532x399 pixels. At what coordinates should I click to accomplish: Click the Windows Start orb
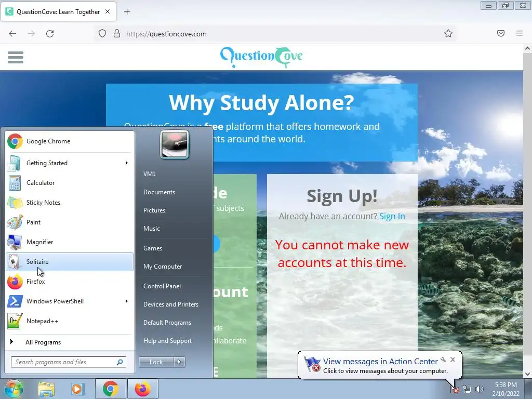pos(14,389)
